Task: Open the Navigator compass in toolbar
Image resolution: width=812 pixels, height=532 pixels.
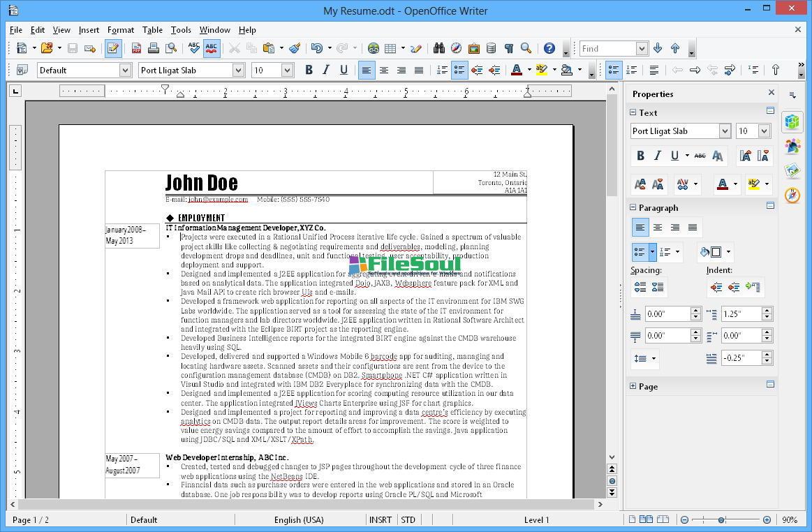Action: coord(457,48)
